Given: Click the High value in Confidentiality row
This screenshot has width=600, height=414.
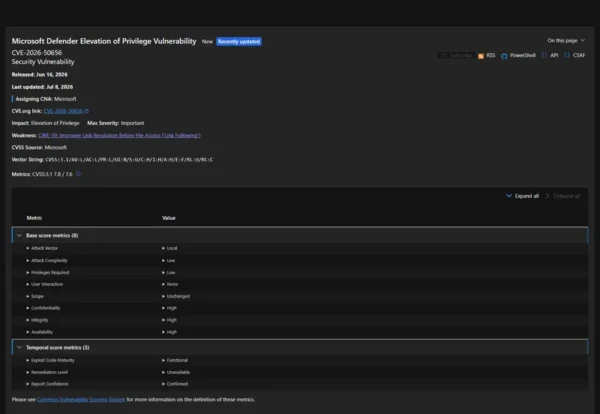Looking at the screenshot, I should (x=172, y=308).
